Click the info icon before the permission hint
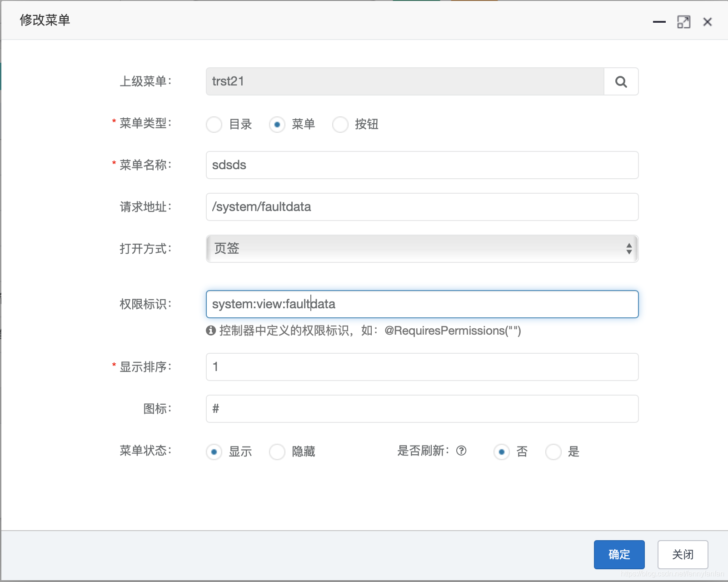This screenshot has height=582, width=728. pyautogui.click(x=211, y=331)
